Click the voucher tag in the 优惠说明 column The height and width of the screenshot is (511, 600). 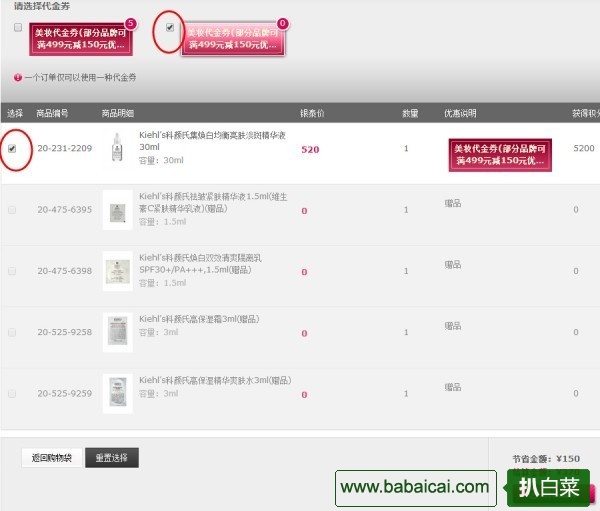(x=498, y=154)
